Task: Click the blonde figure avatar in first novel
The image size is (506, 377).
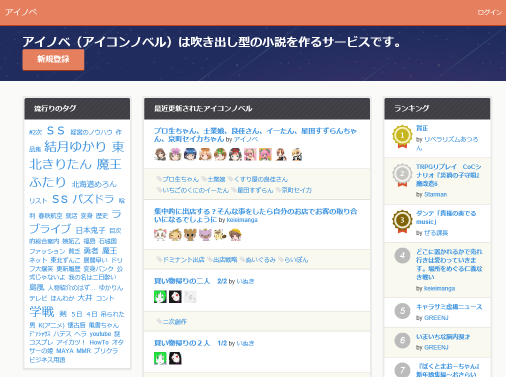Action: click(296, 154)
